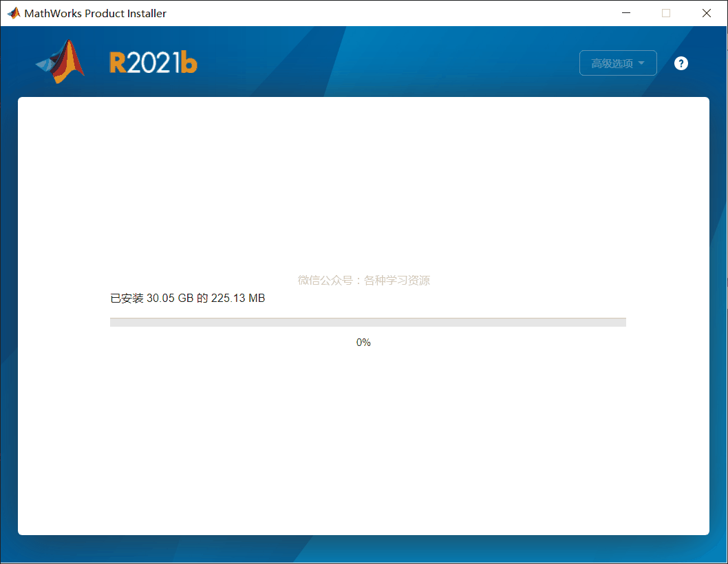Screen dimensions: 728x564
Task: Minimize the installer window
Action: click(625, 13)
